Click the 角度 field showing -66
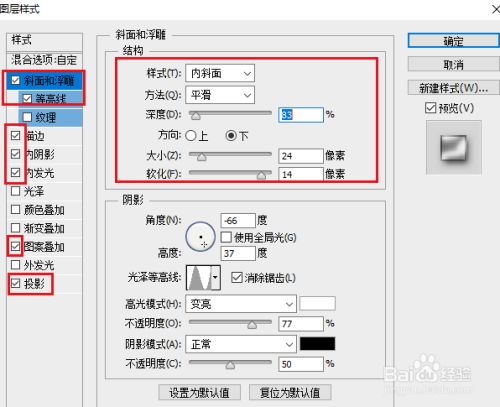This screenshot has height=407, width=500. [x=238, y=220]
